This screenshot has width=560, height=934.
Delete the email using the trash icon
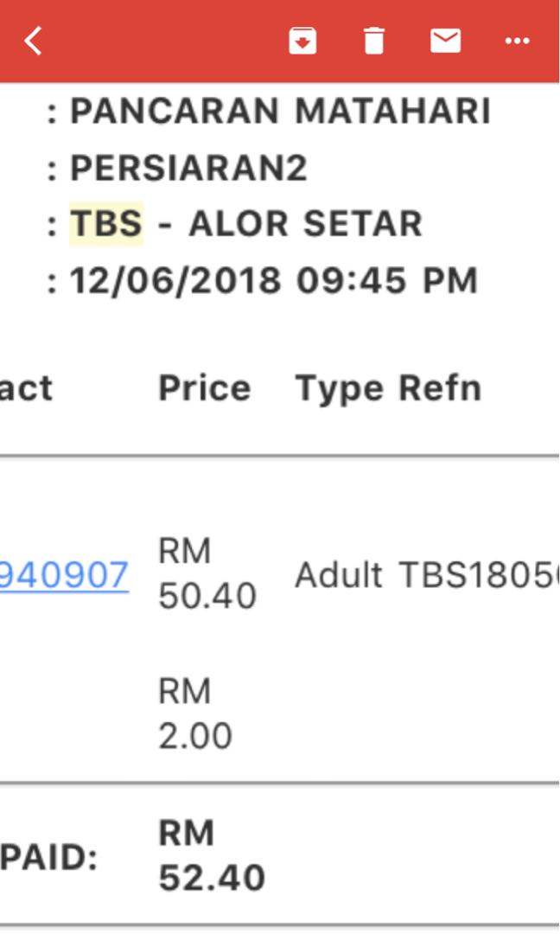pos(373,42)
